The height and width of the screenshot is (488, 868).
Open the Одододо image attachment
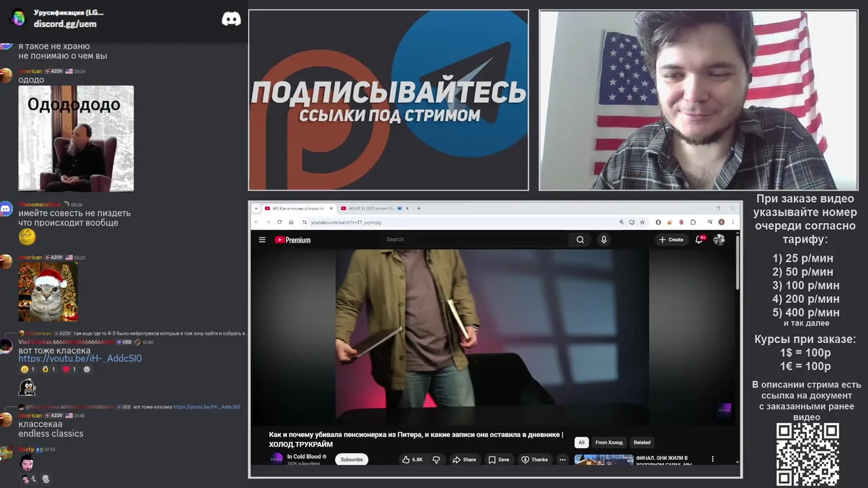(x=76, y=138)
